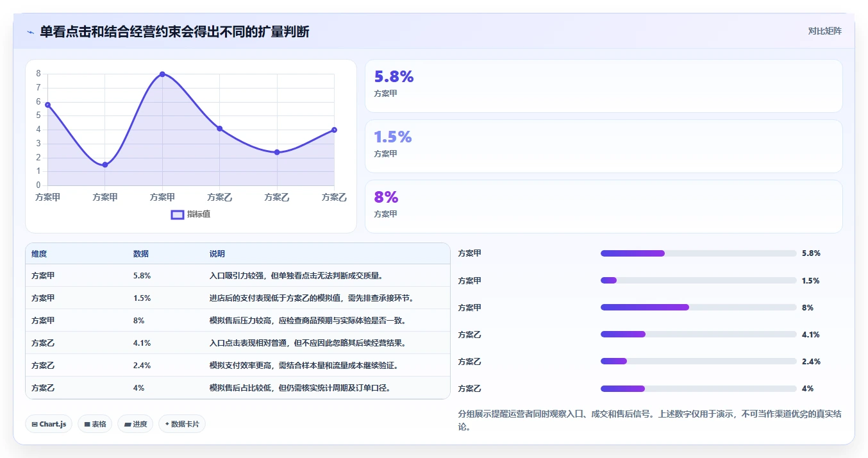Open the 1.5% data card

pos(603,146)
